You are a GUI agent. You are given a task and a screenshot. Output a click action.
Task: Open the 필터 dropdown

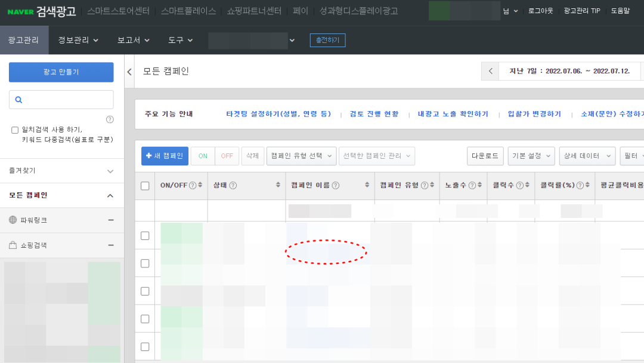point(632,155)
